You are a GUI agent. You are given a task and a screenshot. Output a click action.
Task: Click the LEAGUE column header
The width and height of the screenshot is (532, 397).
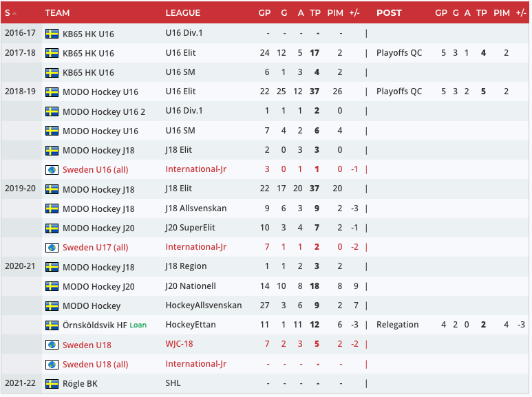click(x=183, y=13)
